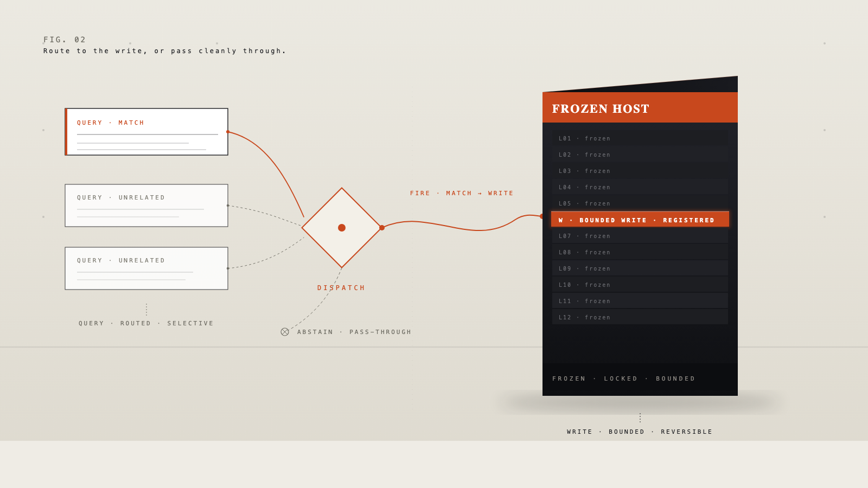868x488 pixels.
Task: Select the L05 · frozen row
Action: pyautogui.click(x=640, y=203)
